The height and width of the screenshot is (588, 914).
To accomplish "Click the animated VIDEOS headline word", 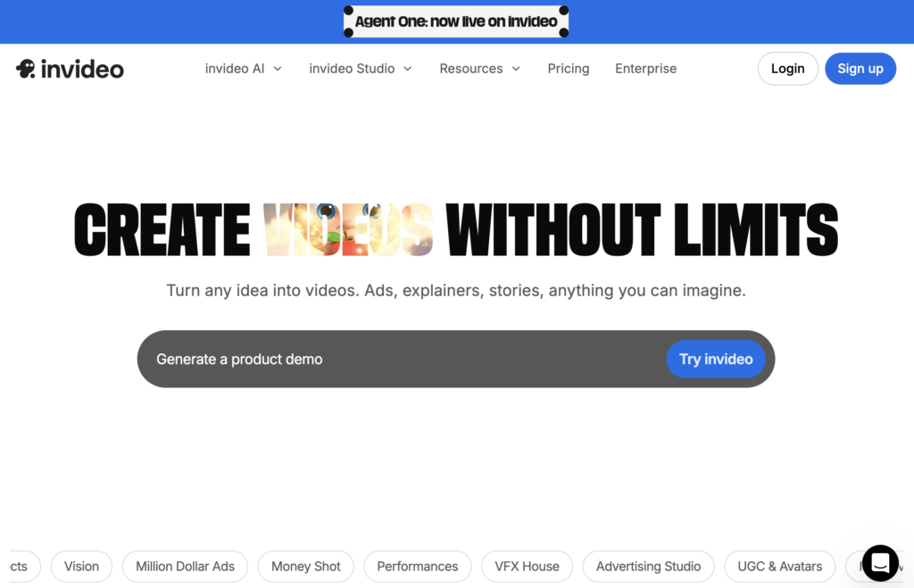I will point(348,229).
